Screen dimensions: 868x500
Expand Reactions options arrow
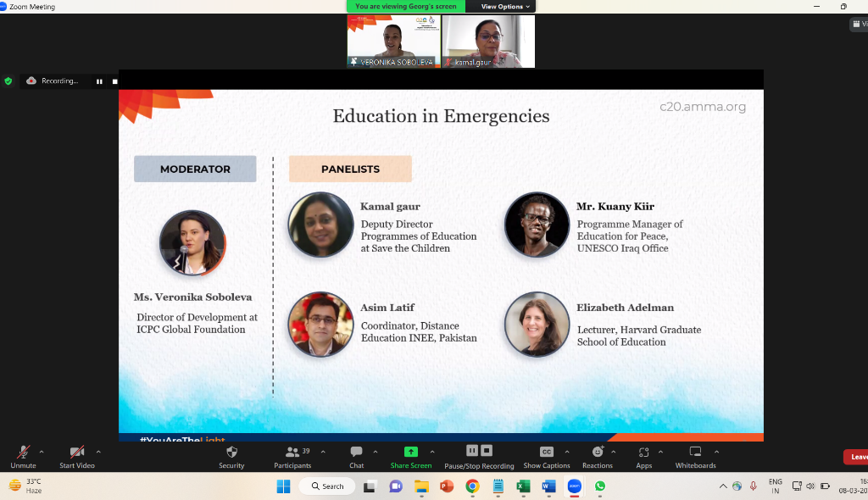[x=614, y=452]
